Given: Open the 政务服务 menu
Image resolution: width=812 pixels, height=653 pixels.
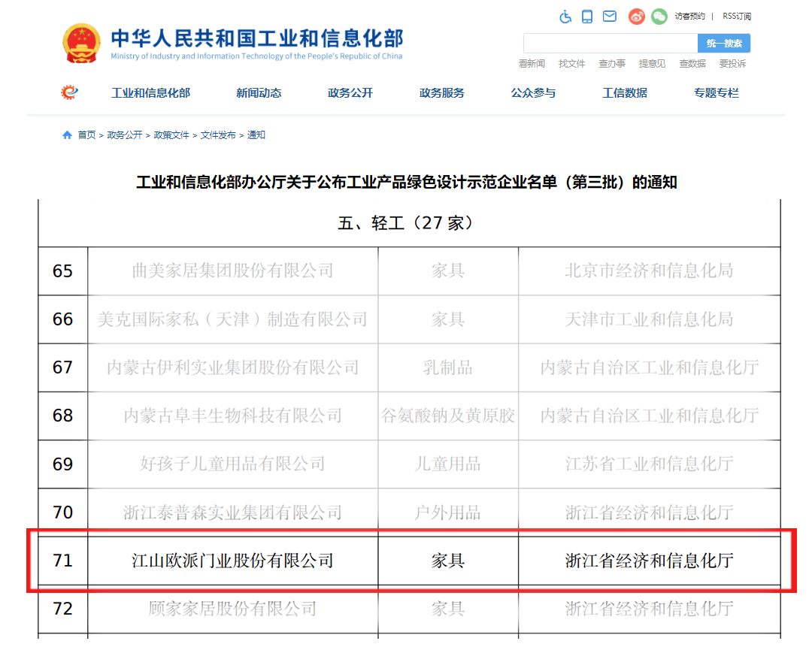Looking at the screenshot, I should tap(442, 93).
